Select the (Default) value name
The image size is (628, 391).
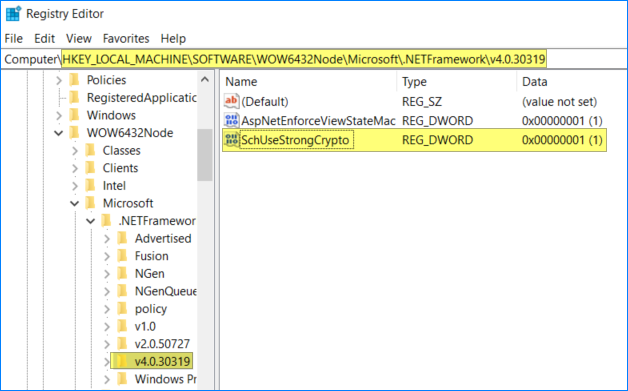(x=264, y=101)
